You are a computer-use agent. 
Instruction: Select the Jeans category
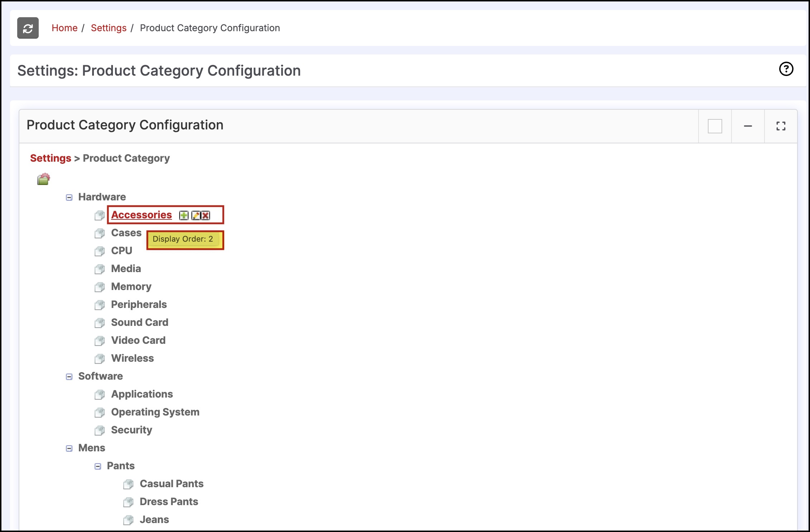(x=154, y=519)
